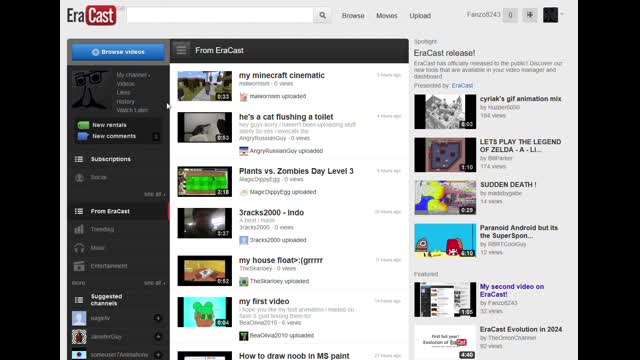Click AngryRussianGuy uploader avatar icon
This screenshot has width=640, height=360.
tap(244, 151)
